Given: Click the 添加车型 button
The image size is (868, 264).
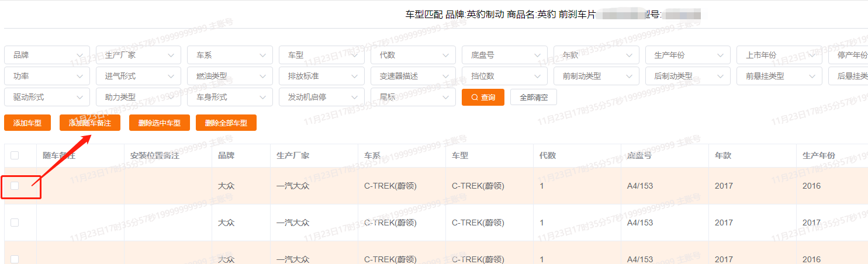Looking at the screenshot, I should [27, 123].
